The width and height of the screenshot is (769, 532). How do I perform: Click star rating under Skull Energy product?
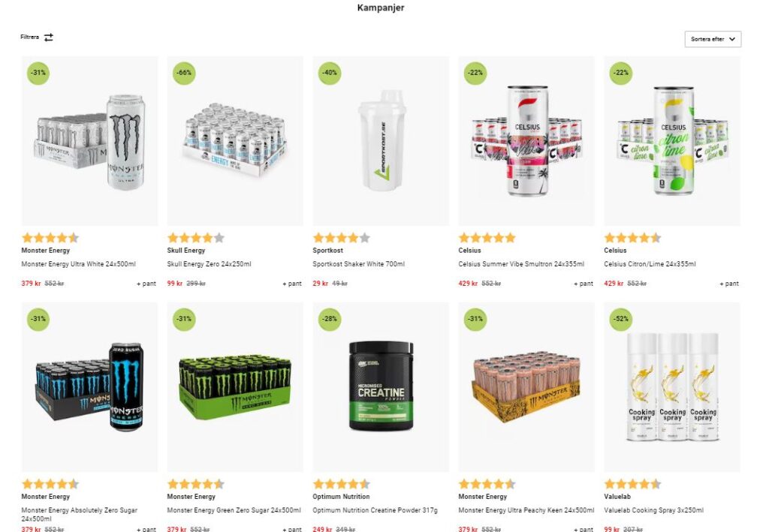[196, 238]
